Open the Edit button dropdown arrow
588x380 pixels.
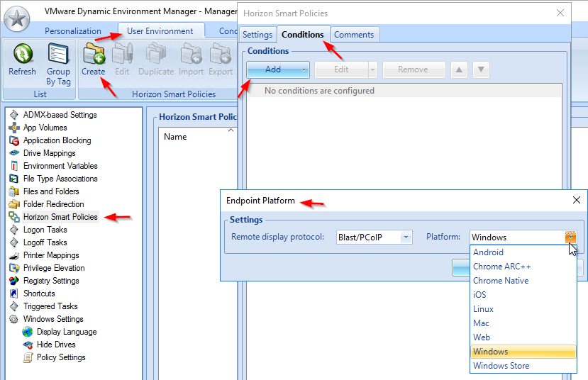pyautogui.click(x=373, y=69)
